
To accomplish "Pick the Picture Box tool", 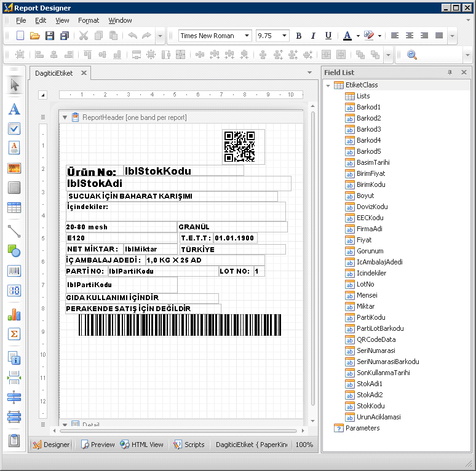I will 14,168.
